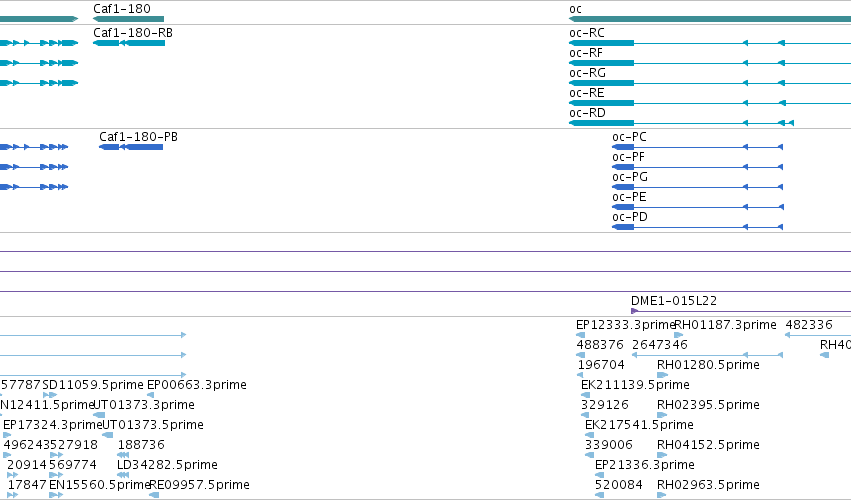Select the oc-PD protein feature
This screenshot has width=851, height=500.
pyautogui.click(x=697, y=227)
